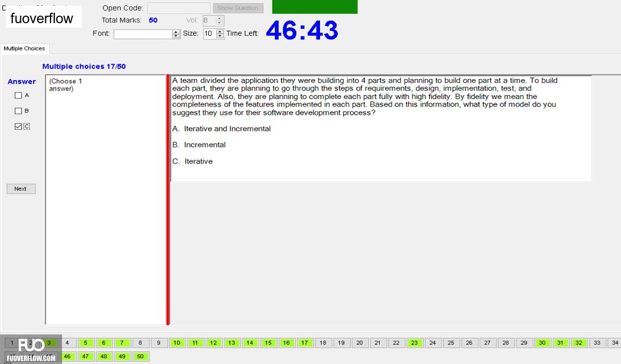Go to question 10
Screen dimensions: 621x364
click(x=177, y=343)
